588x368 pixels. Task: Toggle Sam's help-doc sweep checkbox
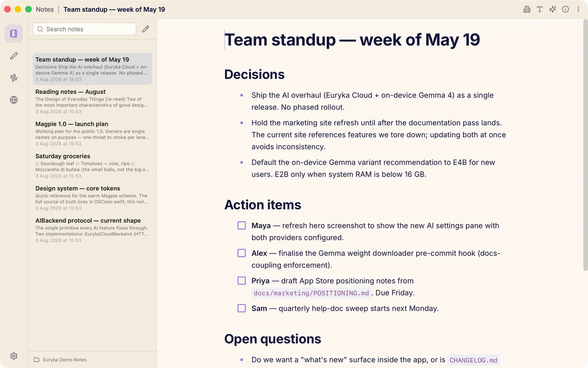pos(241,308)
